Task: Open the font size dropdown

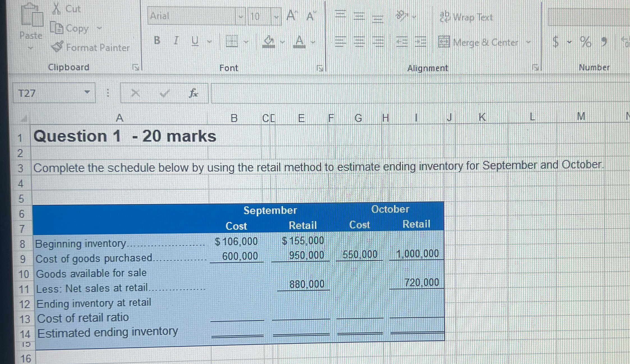Action: [276, 17]
